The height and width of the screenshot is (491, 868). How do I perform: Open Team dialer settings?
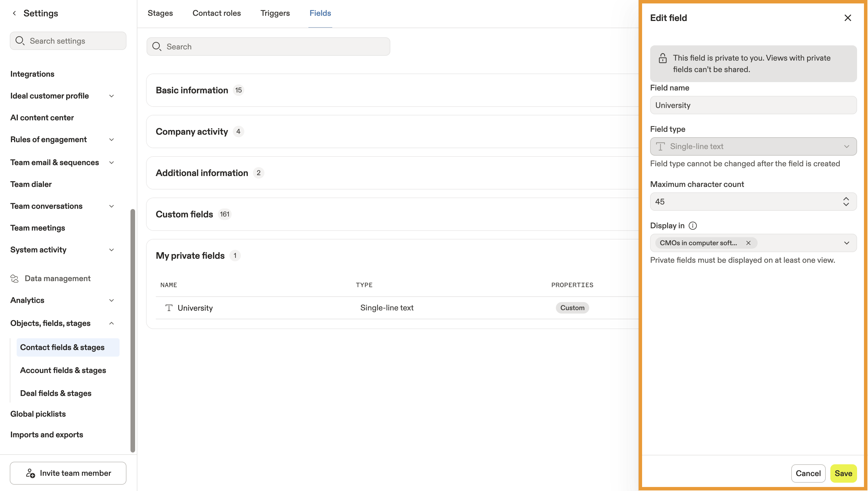coord(31,184)
